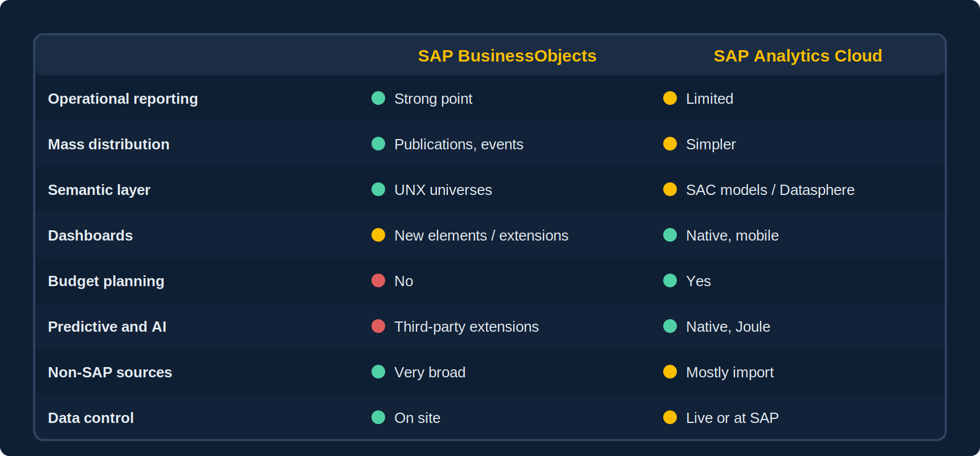Click the yellow dot beside "Limited"
The image size is (980, 456).
tap(670, 98)
